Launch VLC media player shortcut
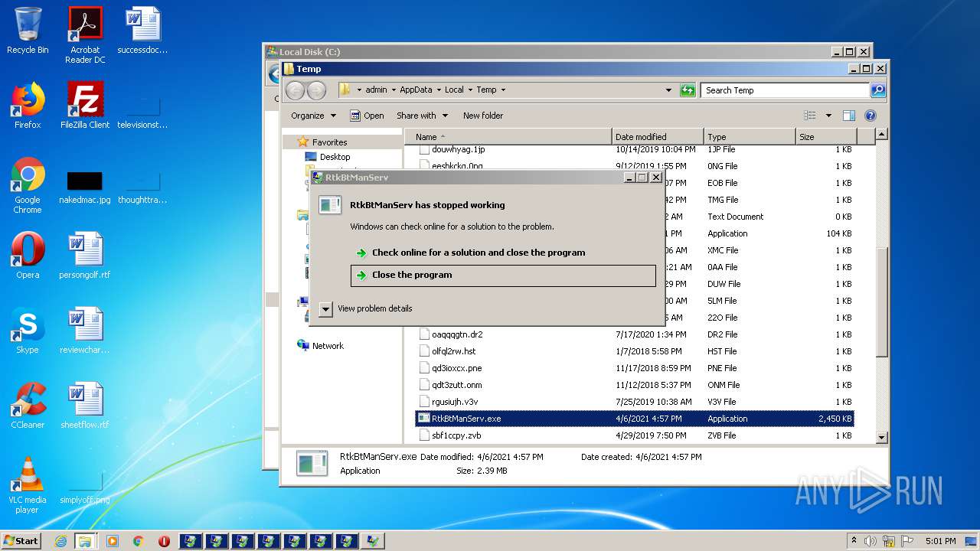Viewport: 980px width, 551px height. [x=28, y=485]
